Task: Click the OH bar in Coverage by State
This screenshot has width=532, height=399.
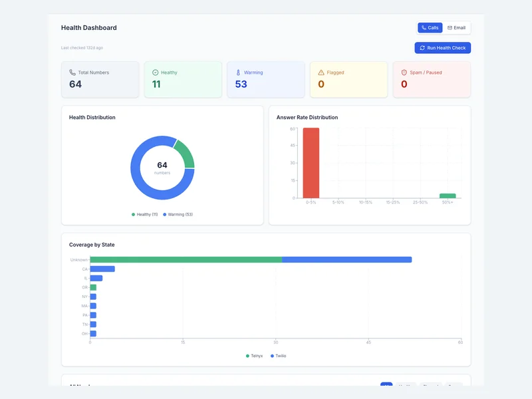Action: pos(93,334)
